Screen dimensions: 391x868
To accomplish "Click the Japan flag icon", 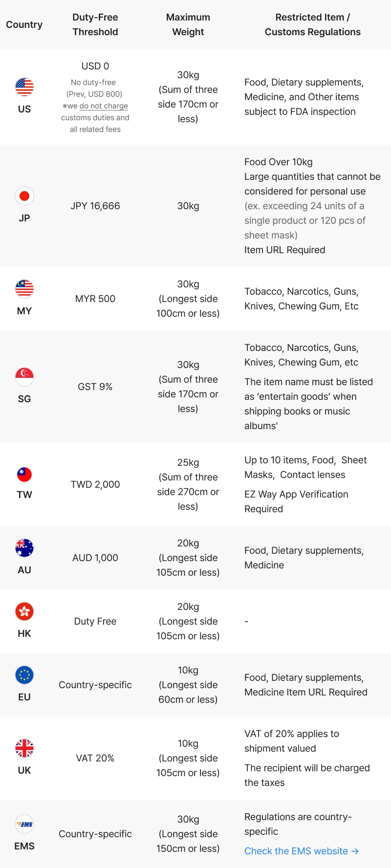I will click(x=24, y=196).
